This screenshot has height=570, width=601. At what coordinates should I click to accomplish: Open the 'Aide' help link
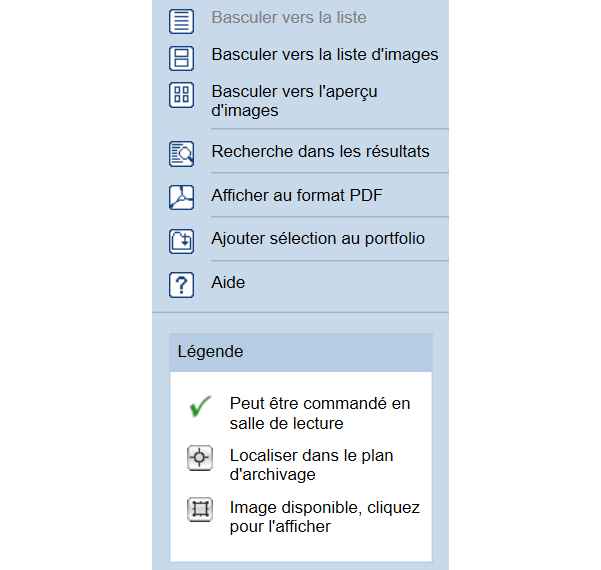[x=228, y=283]
